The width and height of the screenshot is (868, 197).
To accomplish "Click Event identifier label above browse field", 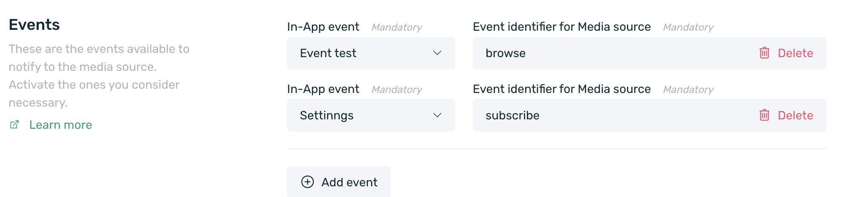I will [x=561, y=27].
